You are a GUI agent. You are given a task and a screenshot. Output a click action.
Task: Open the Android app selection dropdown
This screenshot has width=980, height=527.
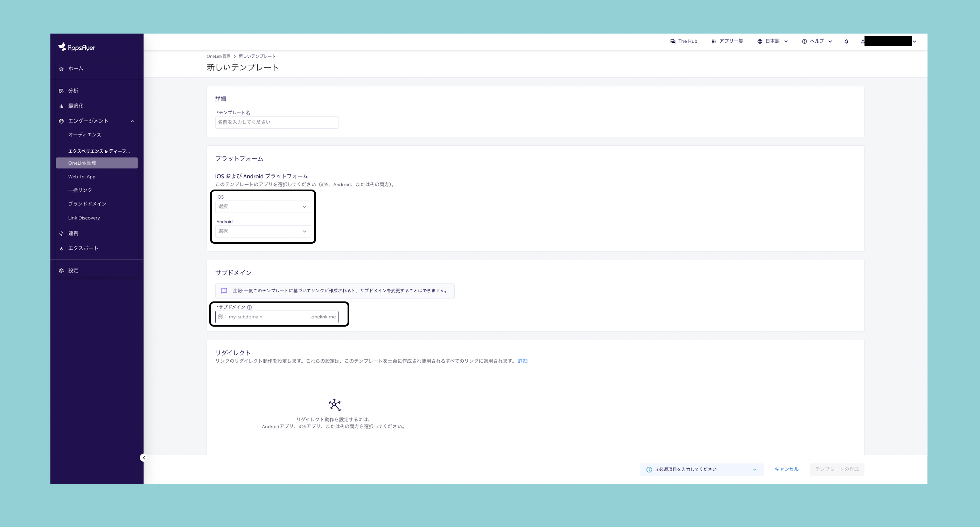pos(263,231)
